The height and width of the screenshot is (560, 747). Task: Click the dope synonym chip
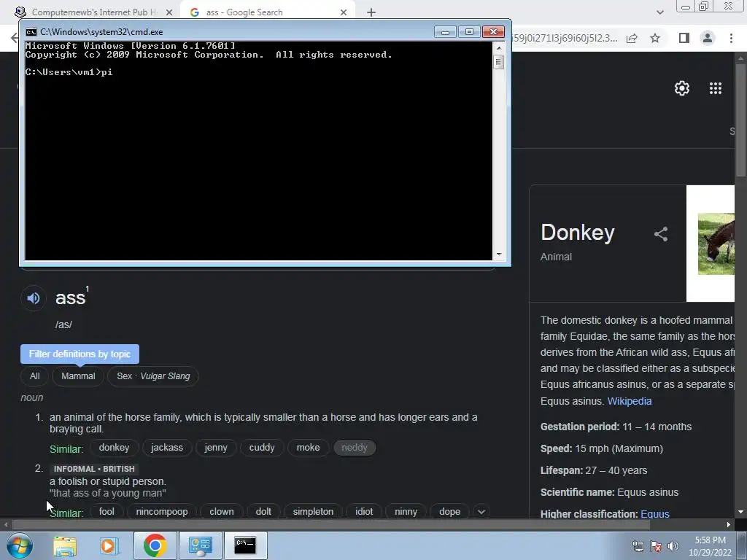[x=449, y=511]
